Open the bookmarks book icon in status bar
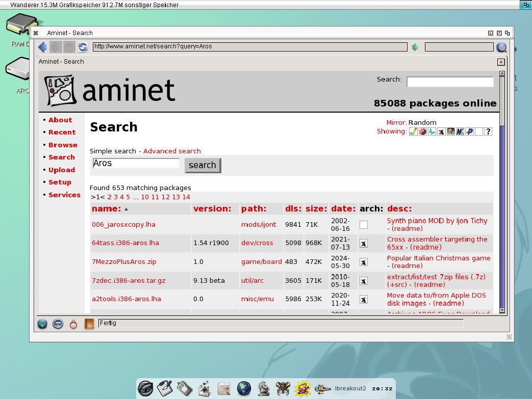The height and width of the screenshot is (399, 532). (89, 324)
